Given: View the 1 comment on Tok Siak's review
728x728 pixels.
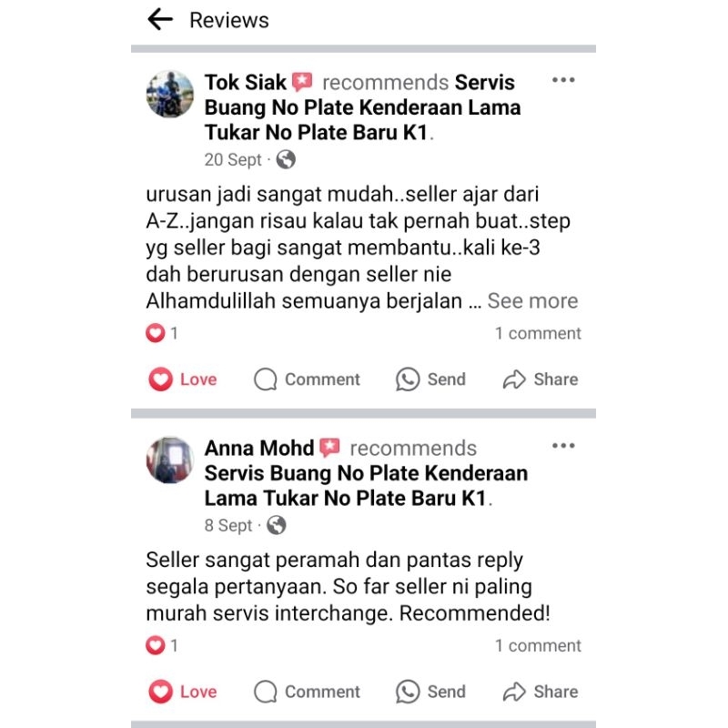Looking at the screenshot, I should coord(538,333).
